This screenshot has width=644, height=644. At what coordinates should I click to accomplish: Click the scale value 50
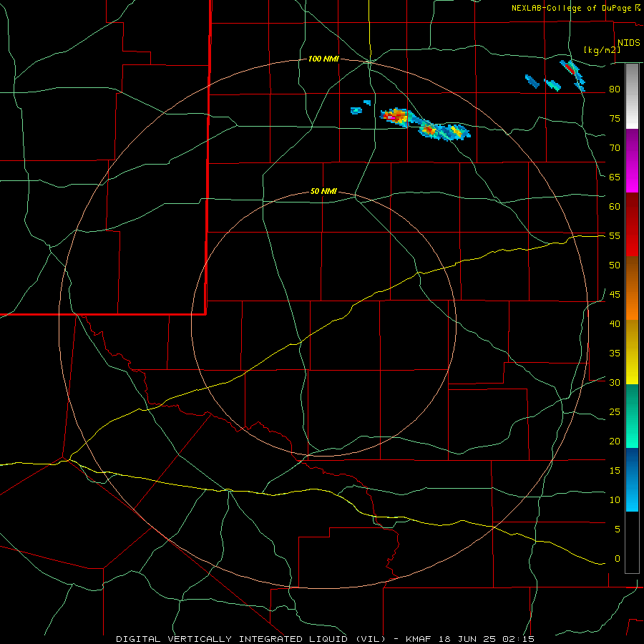pyautogui.click(x=615, y=265)
